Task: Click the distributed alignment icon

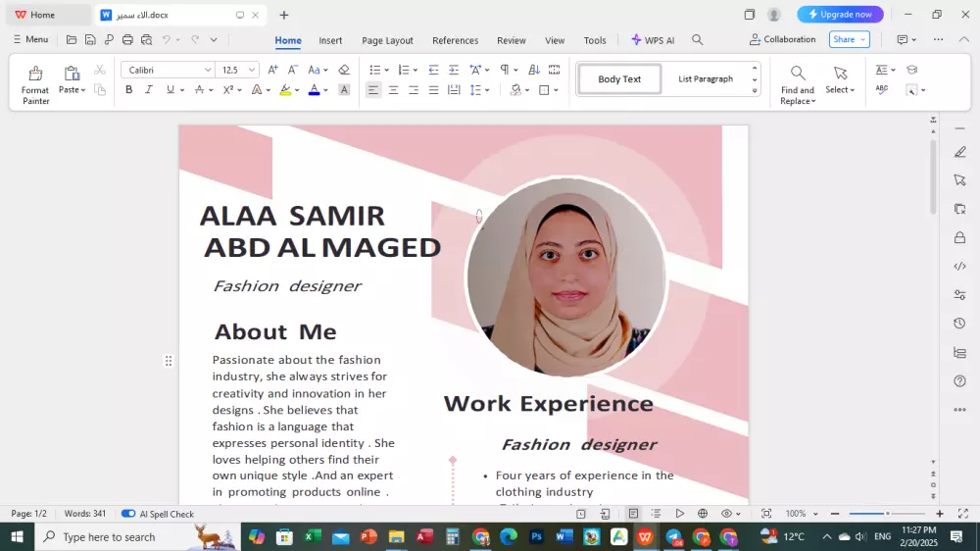Action: pyautogui.click(x=454, y=90)
